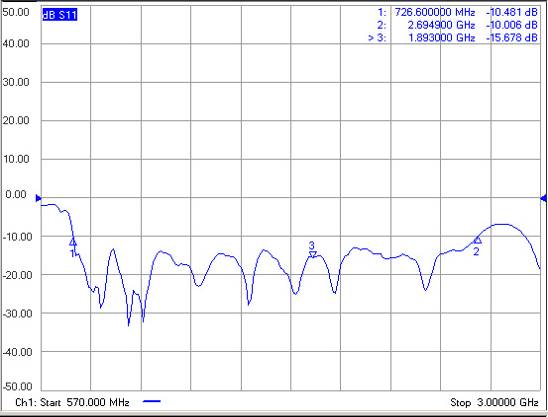
Task: Click the -10.00 scale label
Action: 17,237
